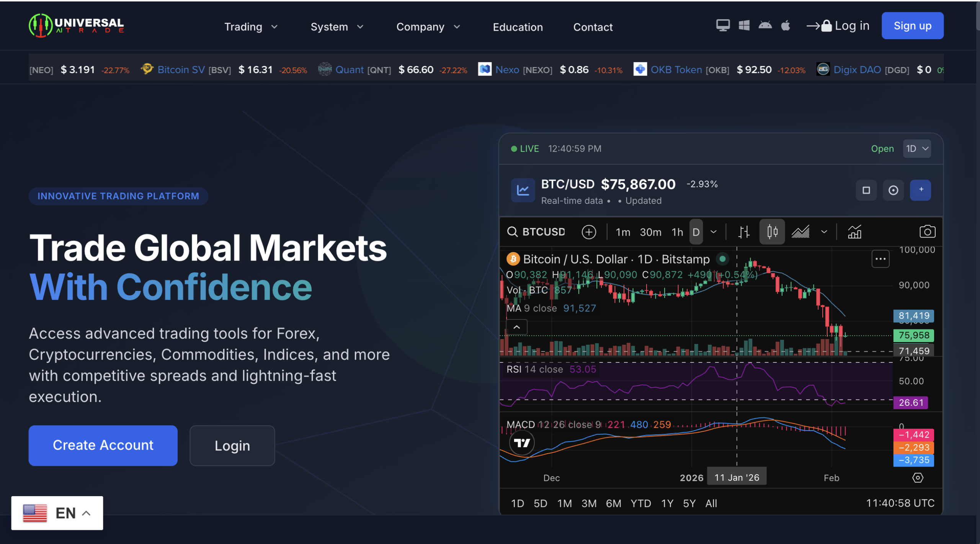Click the Create Account button
Image resolution: width=980 pixels, height=544 pixels.
[103, 445]
